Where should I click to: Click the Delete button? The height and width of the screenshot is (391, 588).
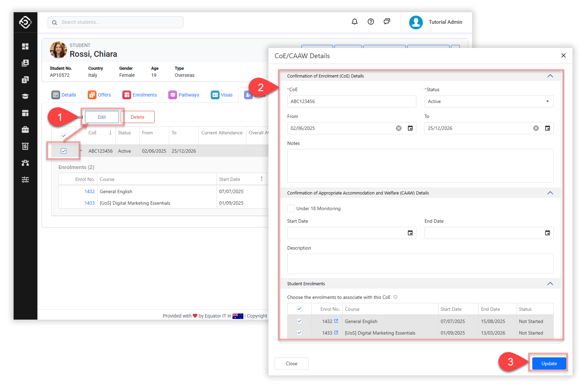click(138, 117)
